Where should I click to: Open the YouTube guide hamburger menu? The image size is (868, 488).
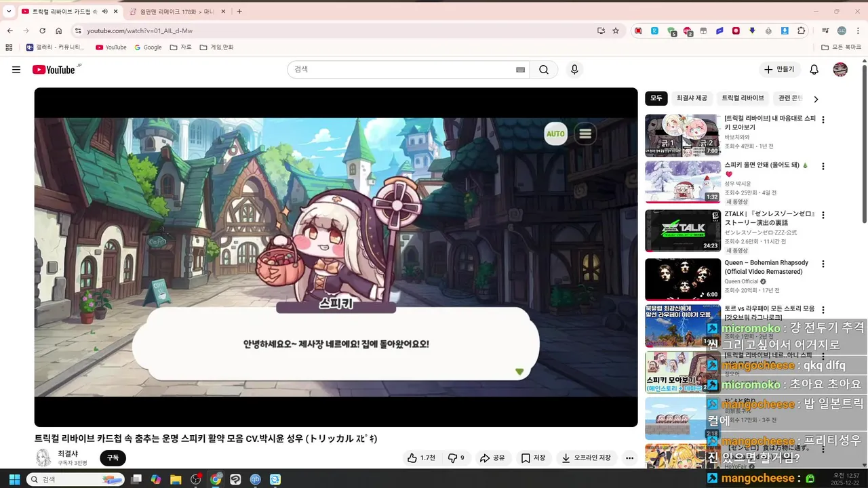coord(16,70)
